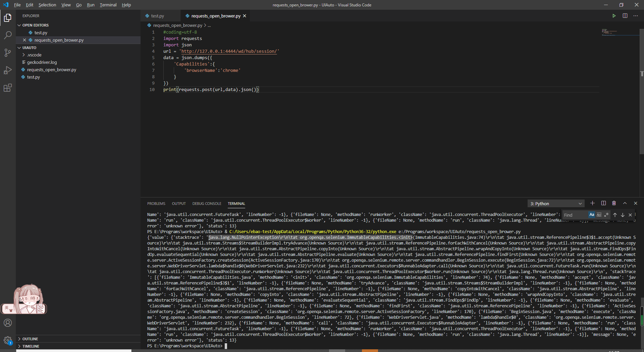Switch to the test.py editor tab
The height and width of the screenshot is (352, 644).
point(161,16)
